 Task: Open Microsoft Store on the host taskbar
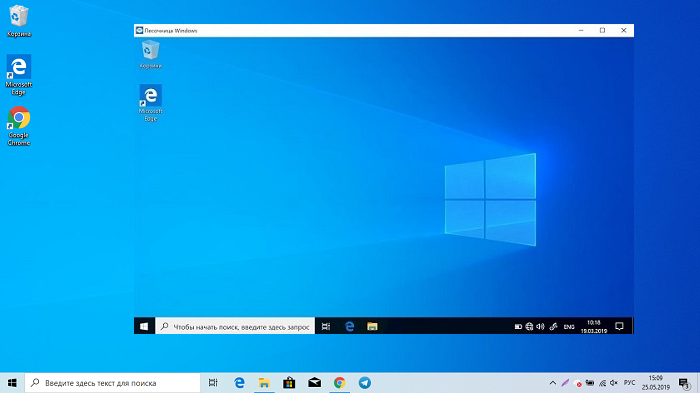(x=289, y=383)
